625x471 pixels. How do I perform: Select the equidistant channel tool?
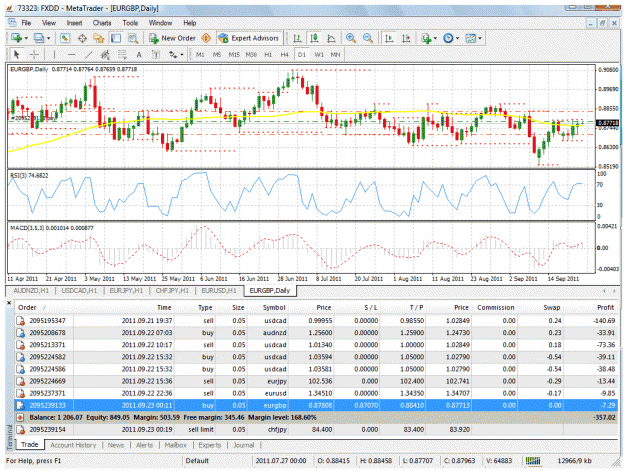tap(105, 55)
